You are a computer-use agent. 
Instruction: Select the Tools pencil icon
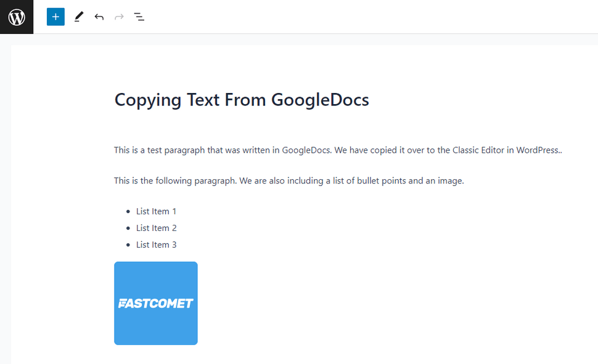coord(79,17)
